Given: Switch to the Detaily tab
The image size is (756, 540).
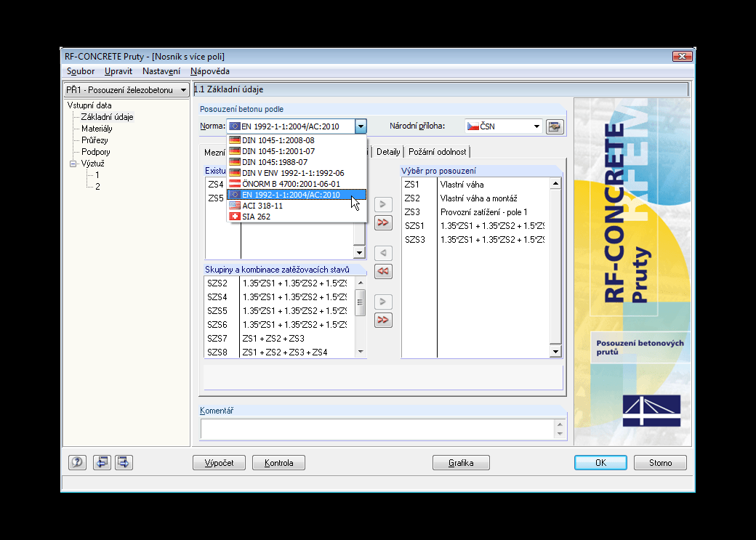Looking at the screenshot, I should point(388,152).
